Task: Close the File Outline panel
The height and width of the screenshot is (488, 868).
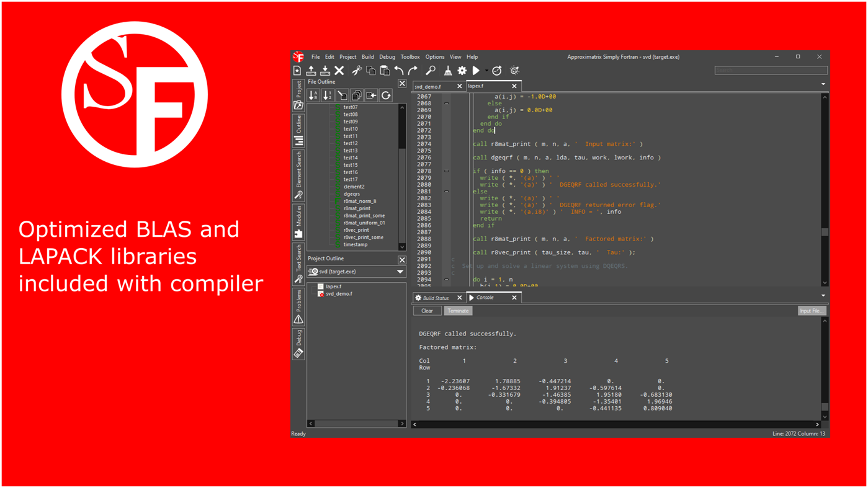Action: [x=402, y=83]
